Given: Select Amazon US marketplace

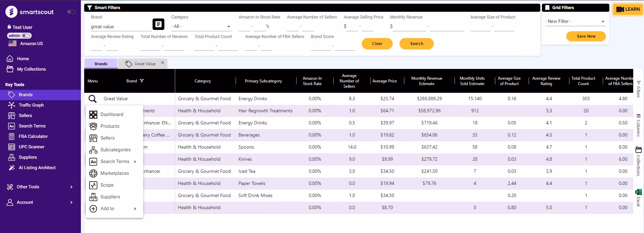Looking at the screenshot, I should point(26,44).
